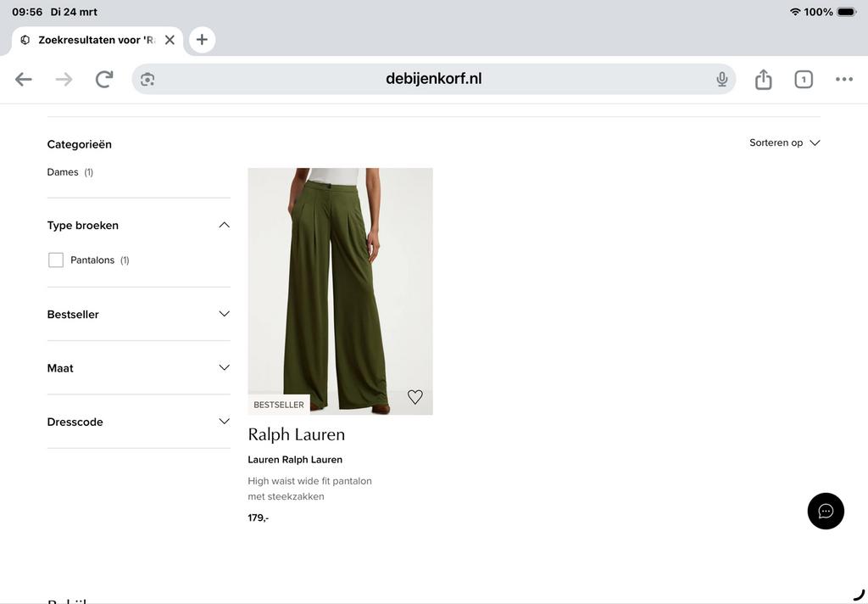Viewport: 868px width, 604px height.
Task: Activate voice search with the microphone icon
Action: click(x=721, y=78)
